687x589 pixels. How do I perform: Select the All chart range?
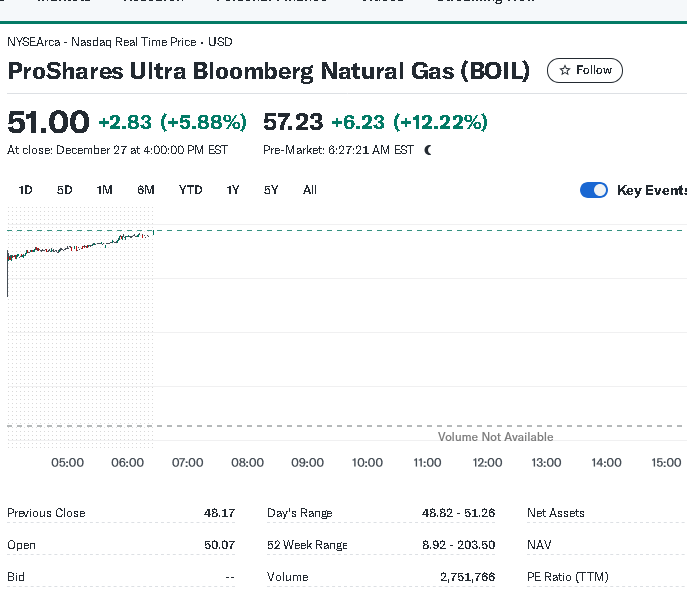click(x=310, y=190)
